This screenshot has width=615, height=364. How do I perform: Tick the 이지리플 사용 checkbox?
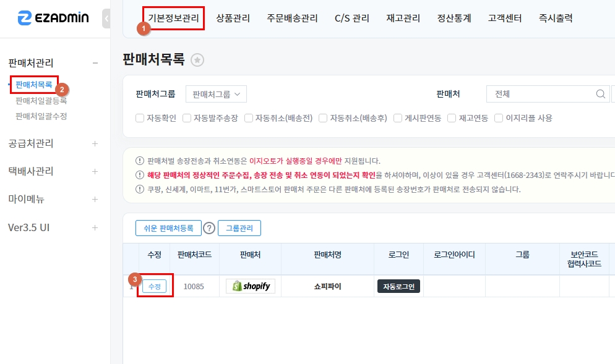point(499,118)
